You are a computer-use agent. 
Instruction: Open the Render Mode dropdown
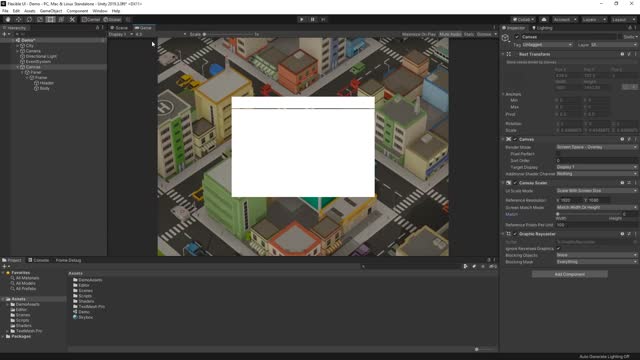pyautogui.click(x=597, y=147)
